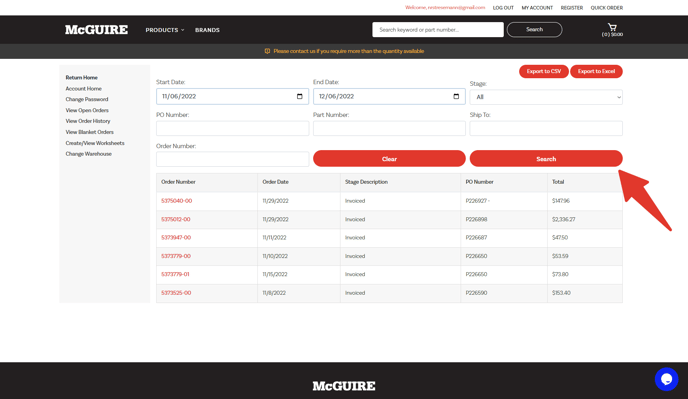The image size is (688, 399).
Task: Export results to Excel
Action: 596,71
